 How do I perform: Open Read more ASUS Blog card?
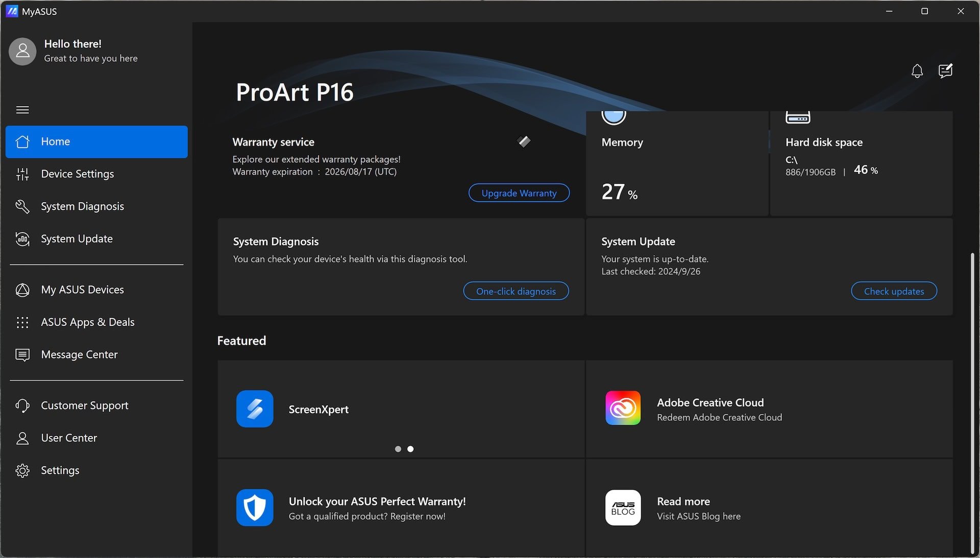pos(769,508)
